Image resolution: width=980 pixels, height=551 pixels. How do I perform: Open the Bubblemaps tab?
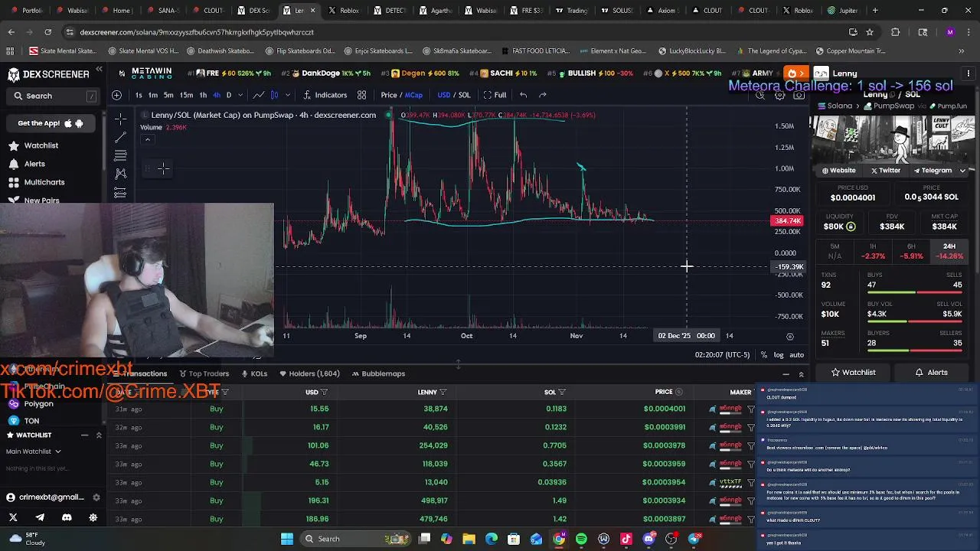pyautogui.click(x=378, y=373)
